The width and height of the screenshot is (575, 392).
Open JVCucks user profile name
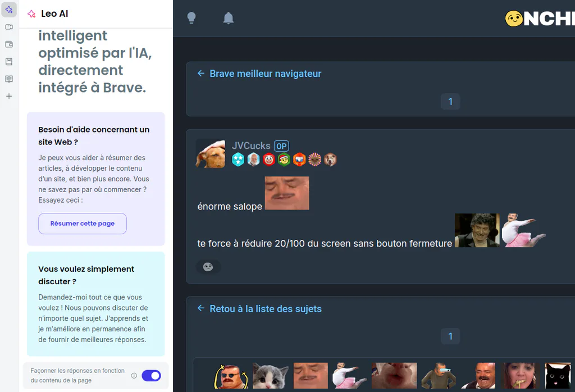pyautogui.click(x=251, y=145)
